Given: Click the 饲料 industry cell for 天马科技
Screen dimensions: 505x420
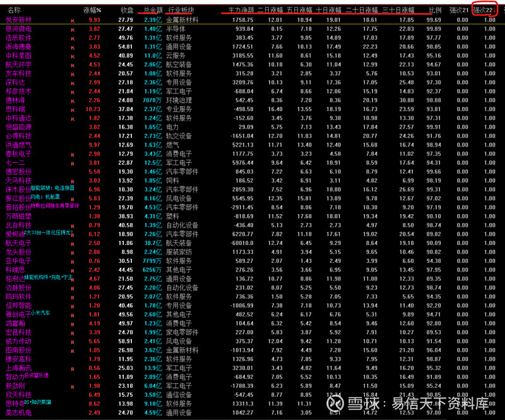Looking at the screenshot, I should click(x=172, y=181).
